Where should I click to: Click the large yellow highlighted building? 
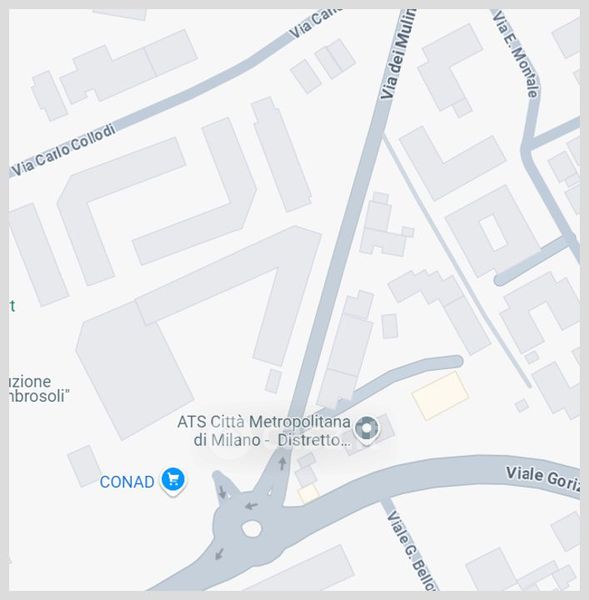click(x=441, y=396)
